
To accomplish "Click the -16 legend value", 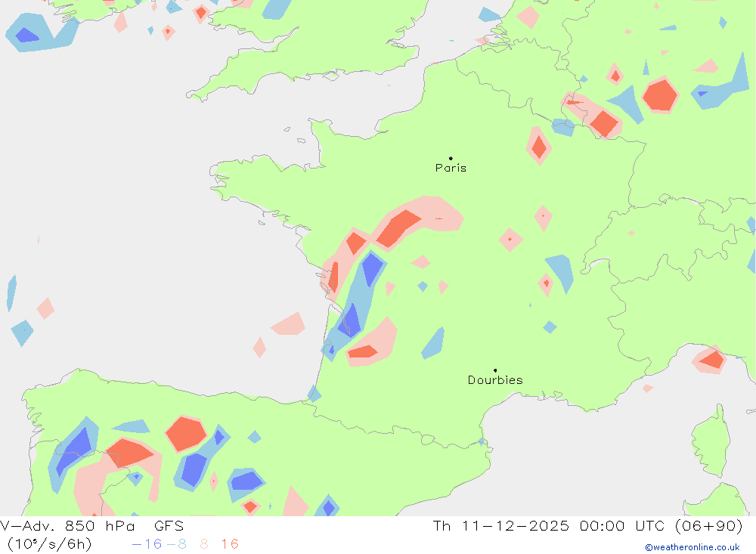I will [147, 544].
